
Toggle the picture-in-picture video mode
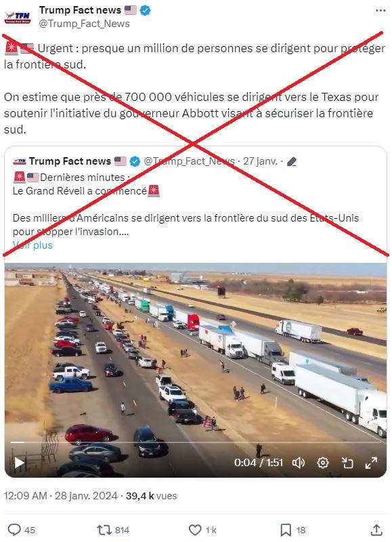point(347,463)
